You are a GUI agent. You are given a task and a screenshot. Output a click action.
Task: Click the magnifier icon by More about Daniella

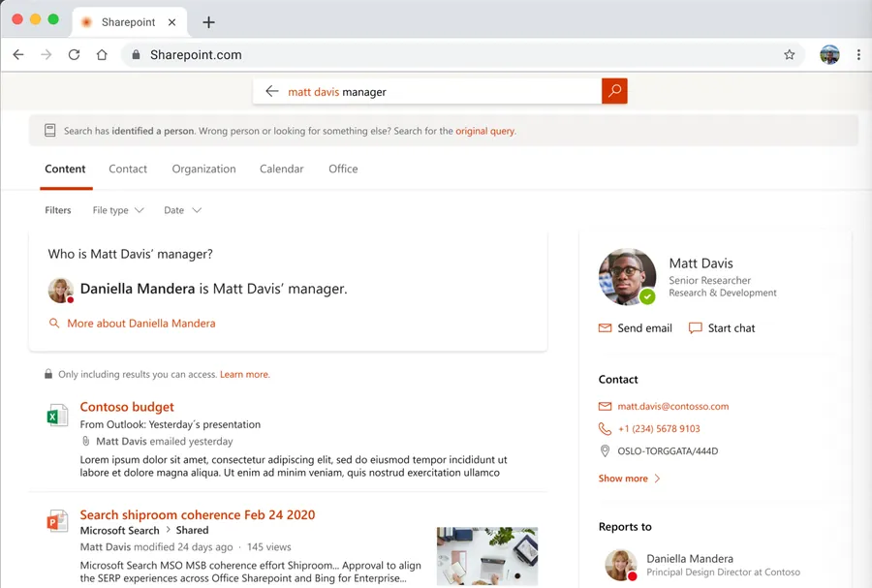[54, 323]
